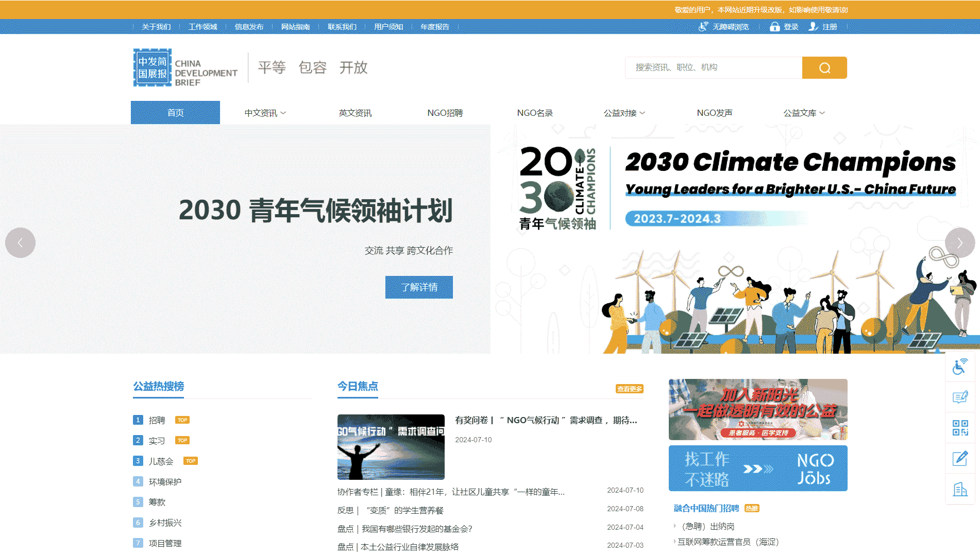Image resolution: width=980 pixels, height=556 pixels.
Task: Click hot search term 项目管理
Action: point(165,543)
